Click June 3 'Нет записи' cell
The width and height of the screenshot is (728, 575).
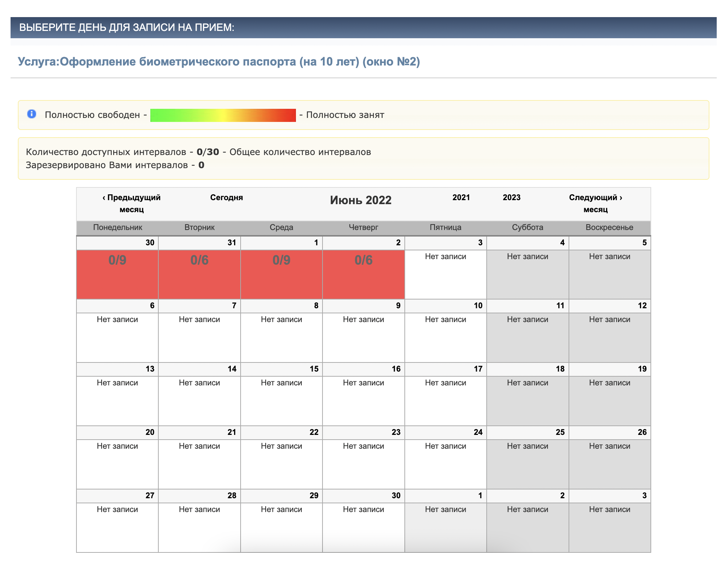pyautogui.click(x=446, y=274)
